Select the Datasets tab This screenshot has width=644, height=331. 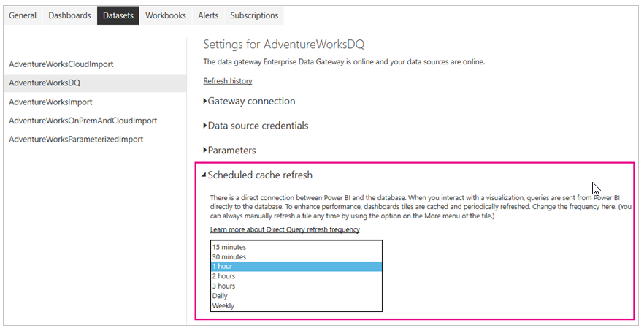point(118,15)
